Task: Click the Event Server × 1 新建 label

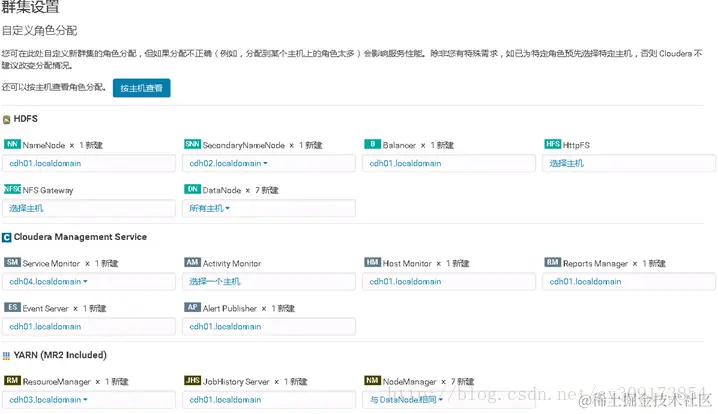Action: tap(64, 308)
